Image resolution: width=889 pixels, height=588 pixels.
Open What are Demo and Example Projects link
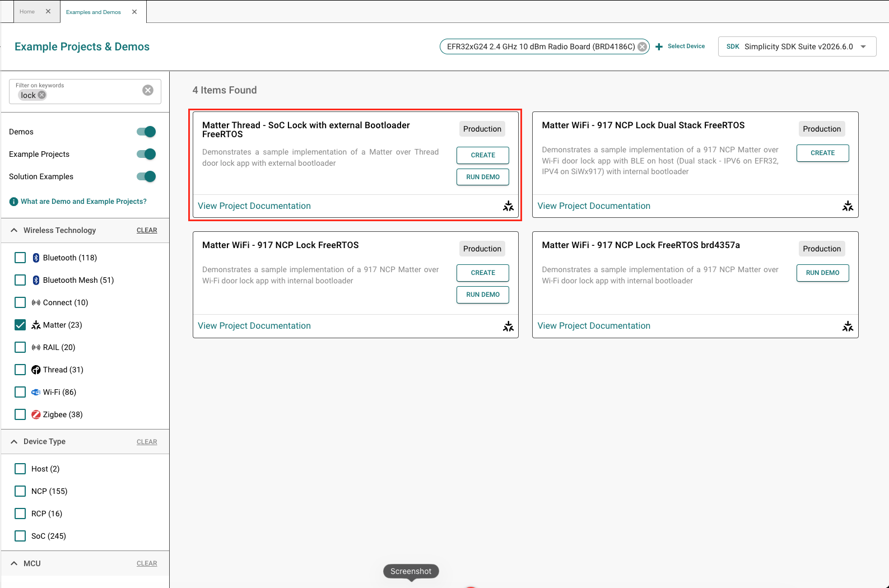83,202
